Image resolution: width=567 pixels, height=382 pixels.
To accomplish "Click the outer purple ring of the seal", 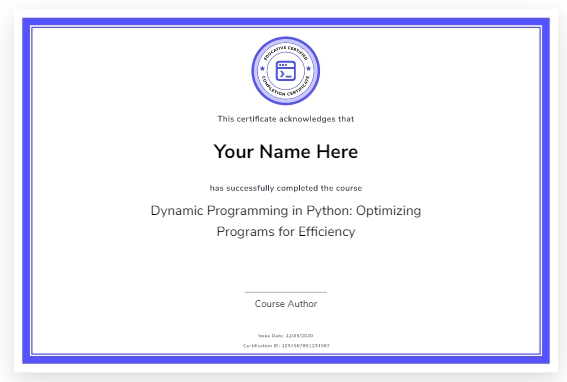I will 286,38.
